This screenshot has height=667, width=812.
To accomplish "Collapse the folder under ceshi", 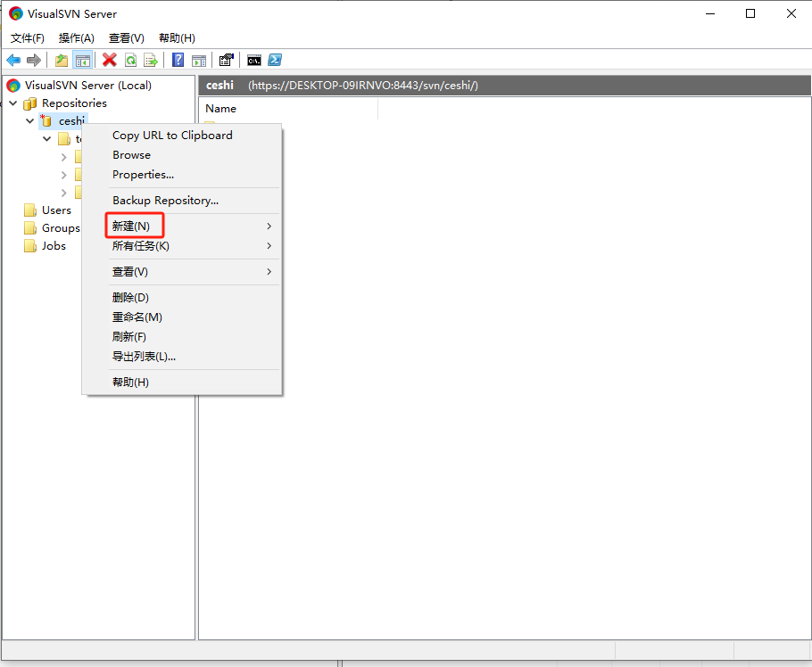I will pyautogui.click(x=47, y=139).
